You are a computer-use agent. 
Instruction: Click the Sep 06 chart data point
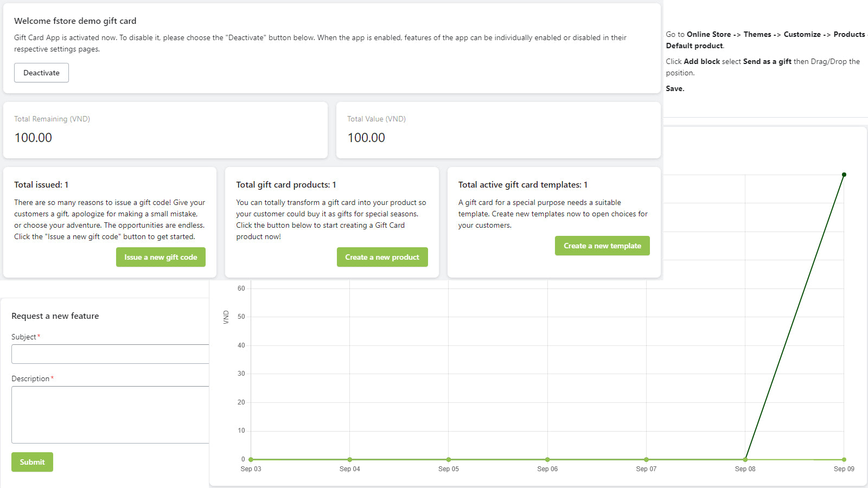547,459
